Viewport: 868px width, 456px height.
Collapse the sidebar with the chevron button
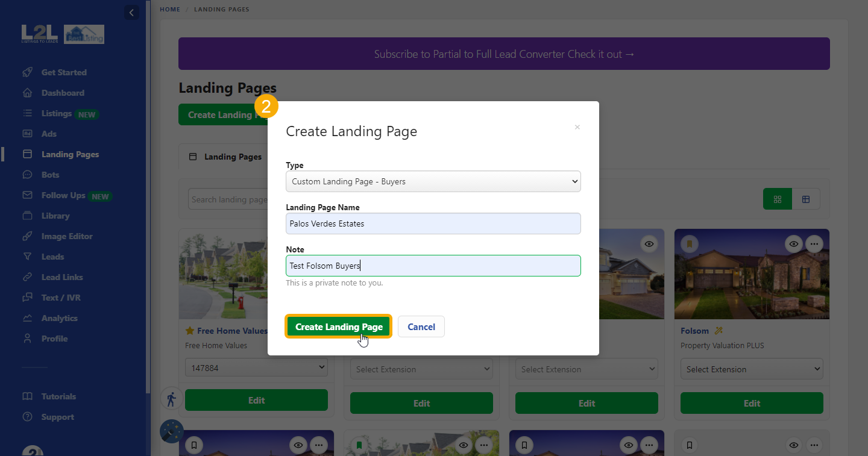tap(131, 12)
